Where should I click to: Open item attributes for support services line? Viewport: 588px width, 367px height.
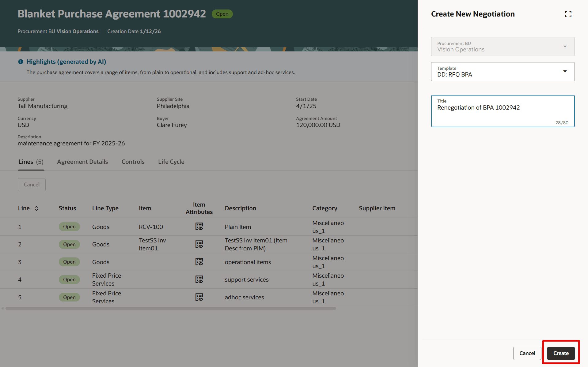coord(199,279)
